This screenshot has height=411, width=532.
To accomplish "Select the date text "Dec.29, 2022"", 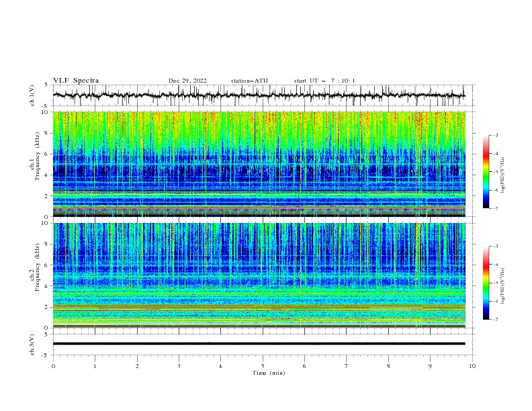I will tap(187, 81).
